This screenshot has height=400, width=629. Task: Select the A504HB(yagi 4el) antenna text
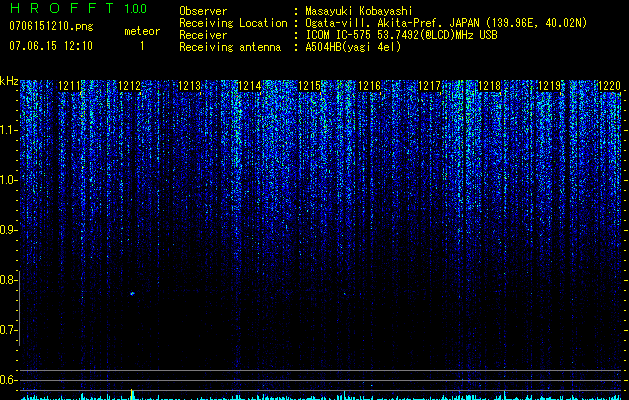point(353,47)
